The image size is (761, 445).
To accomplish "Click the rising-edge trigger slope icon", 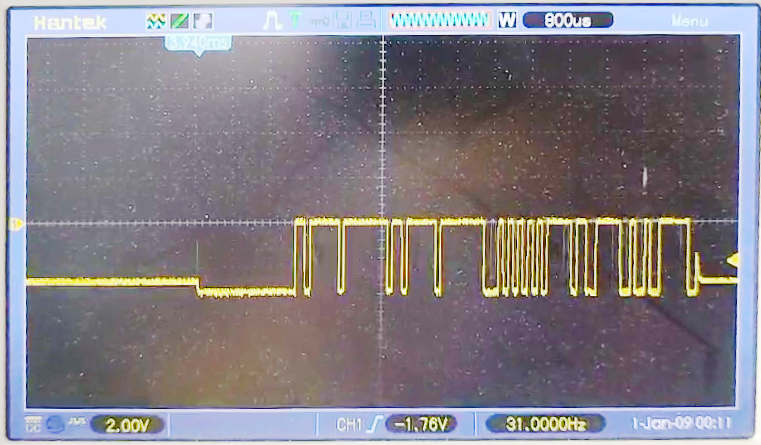I will point(372,425).
